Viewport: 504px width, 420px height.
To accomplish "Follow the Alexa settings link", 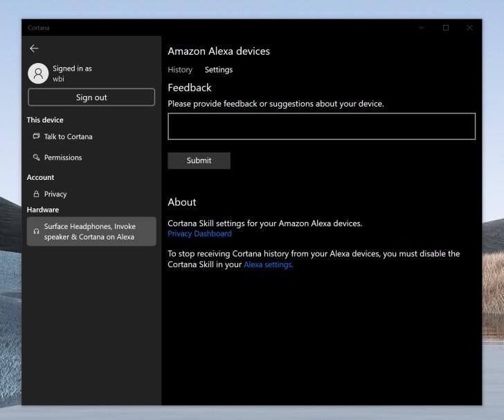I will (269, 264).
